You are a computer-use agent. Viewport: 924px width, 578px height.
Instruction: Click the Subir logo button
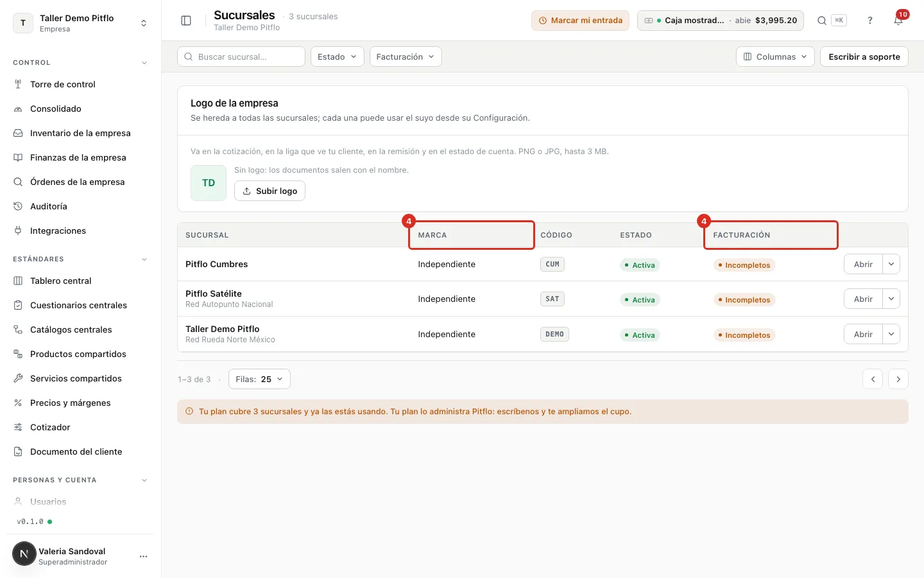point(269,191)
